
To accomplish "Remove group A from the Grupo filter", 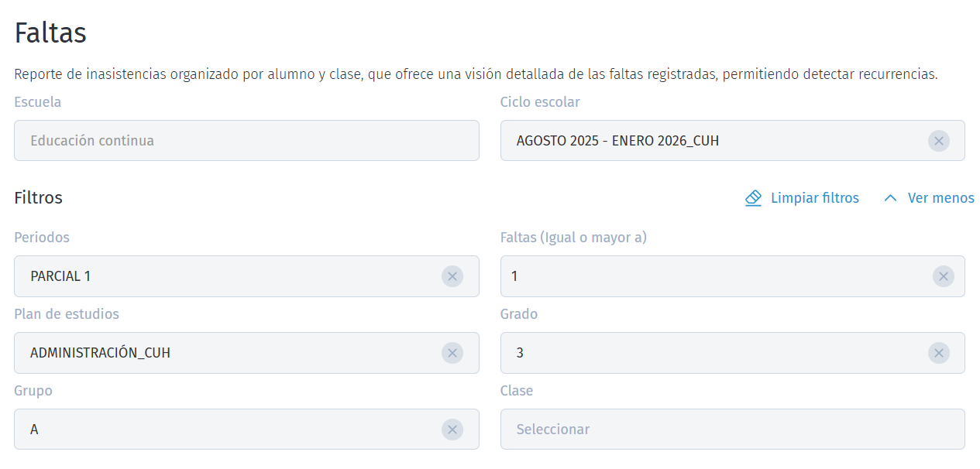I will (x=452, y=430).
